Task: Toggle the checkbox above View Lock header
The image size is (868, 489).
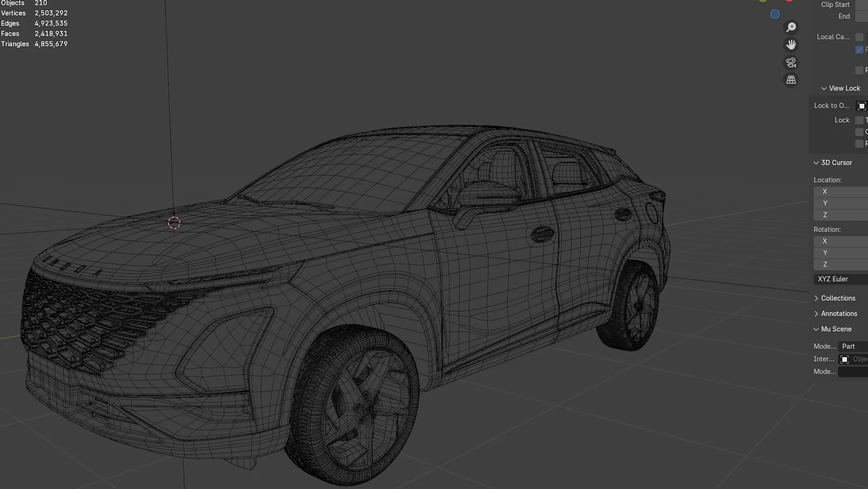Action: pyautogui.click(x=859, y=71)
